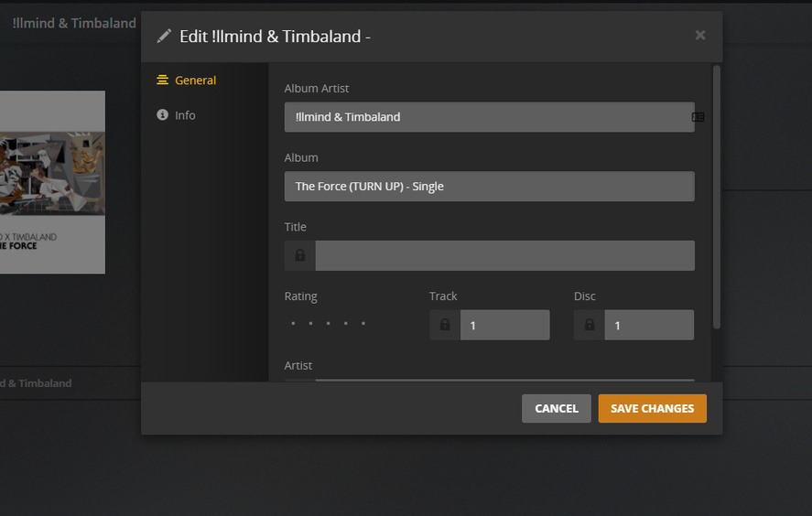Image resolution: width=812 pixels, height=516 pixels.
Task: Focus the Album Artist input field
Action: 490,117
